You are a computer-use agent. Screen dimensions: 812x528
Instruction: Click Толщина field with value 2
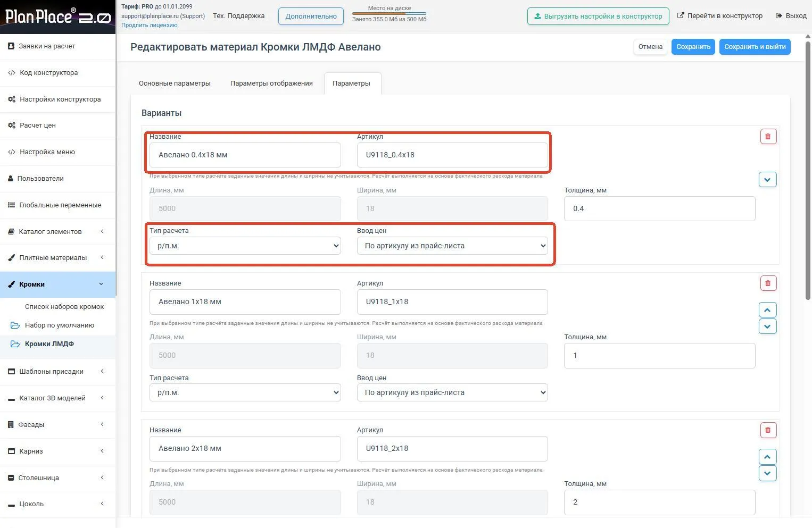tap(659, 502)
